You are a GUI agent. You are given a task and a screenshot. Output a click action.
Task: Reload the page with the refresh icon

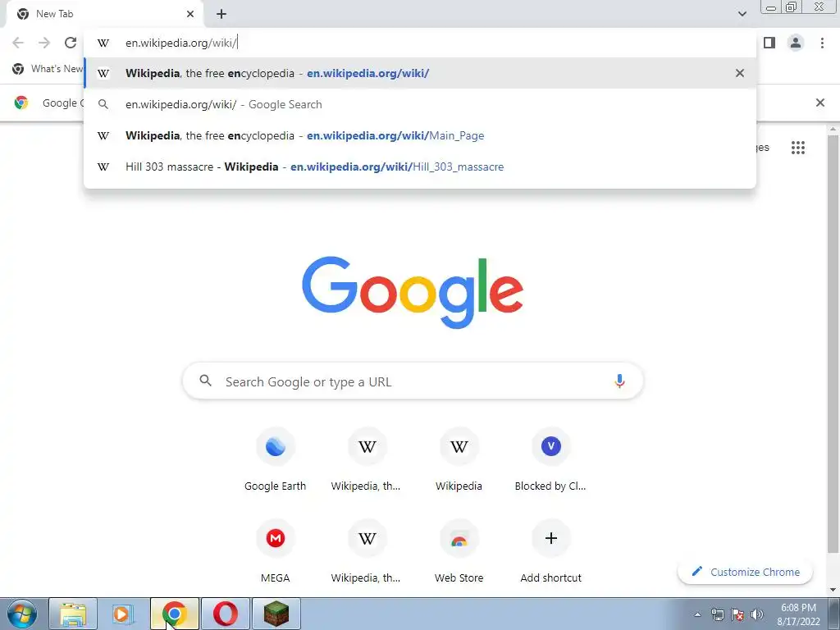(x=71, y=43)
